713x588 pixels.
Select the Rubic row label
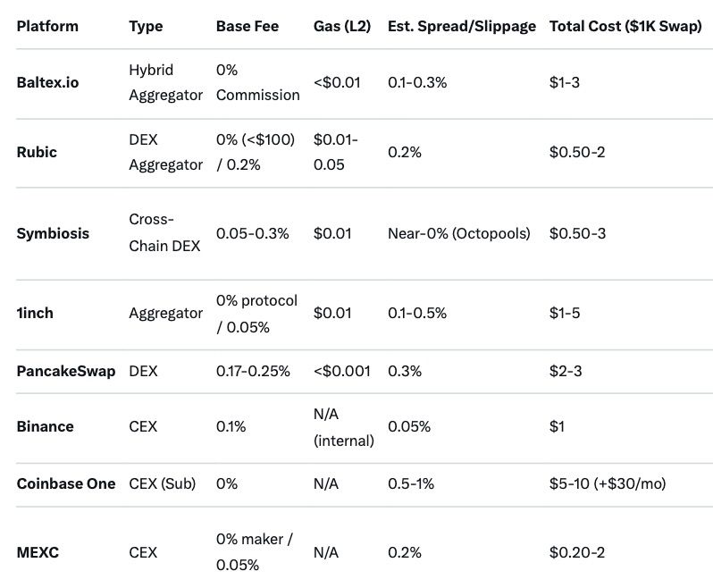pos(37,152)
